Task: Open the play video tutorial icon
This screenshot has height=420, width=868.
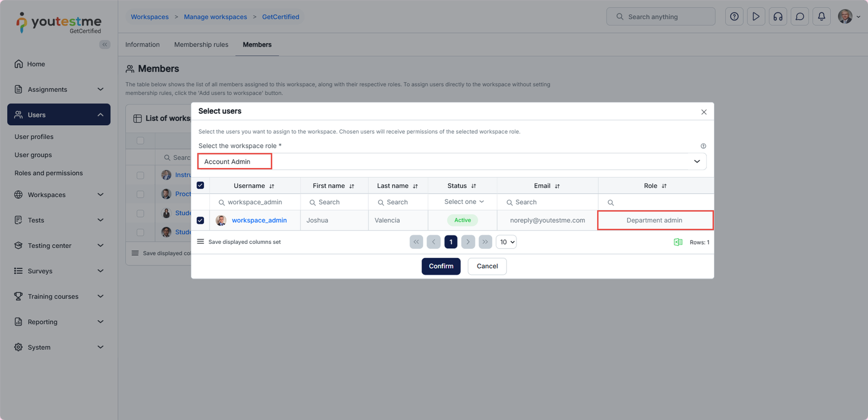Action: coord(756,17)
